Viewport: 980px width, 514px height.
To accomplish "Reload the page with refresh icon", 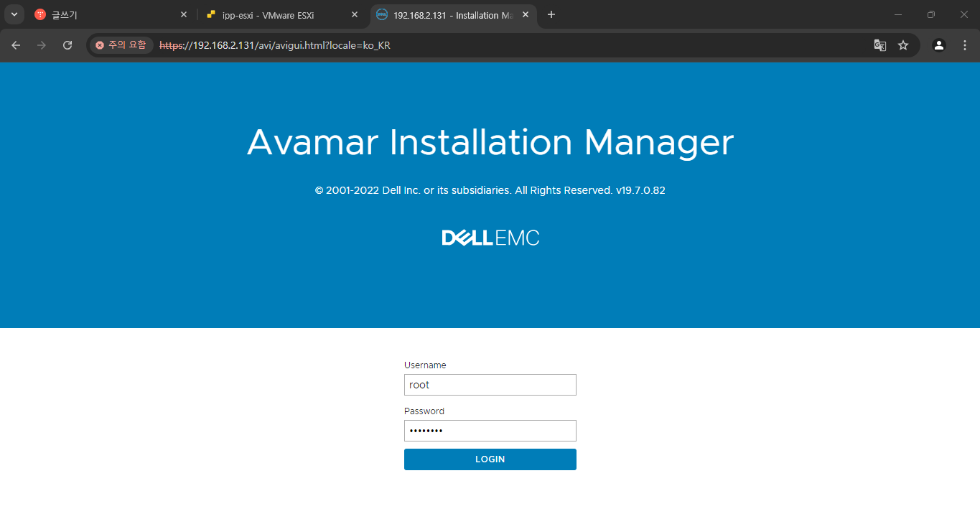I will point(67,45).
